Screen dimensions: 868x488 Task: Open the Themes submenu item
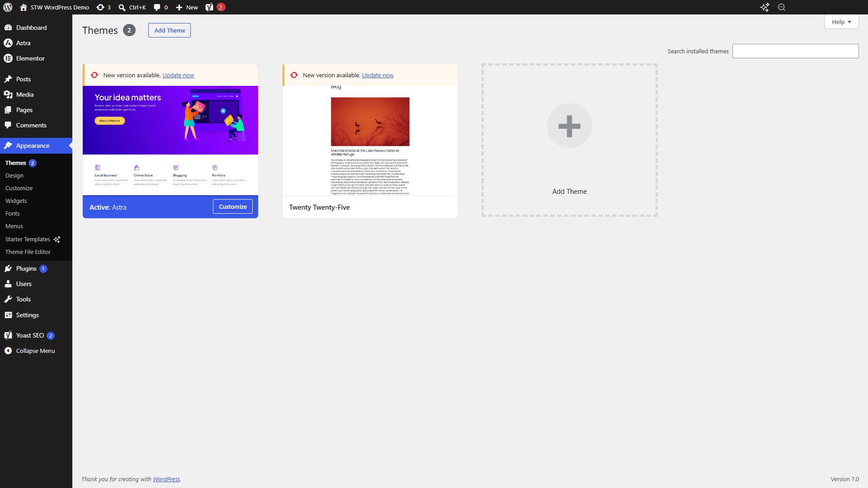(15, 163)
